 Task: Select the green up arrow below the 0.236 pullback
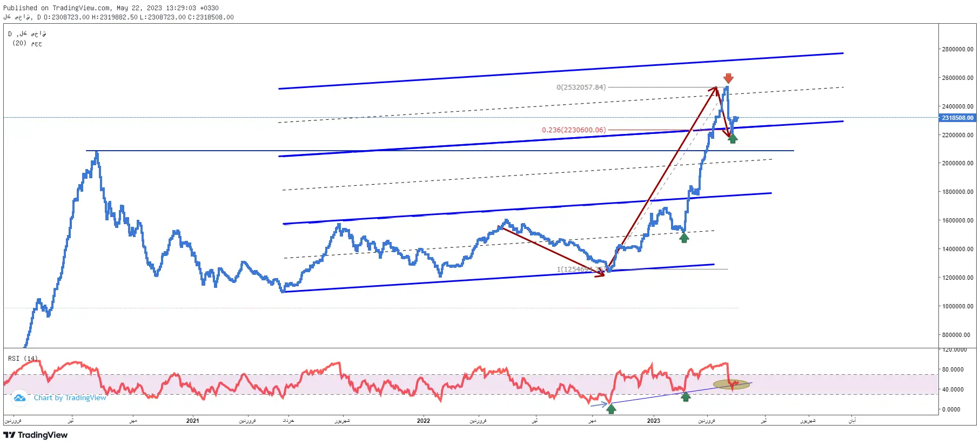(x=733, y=138)
